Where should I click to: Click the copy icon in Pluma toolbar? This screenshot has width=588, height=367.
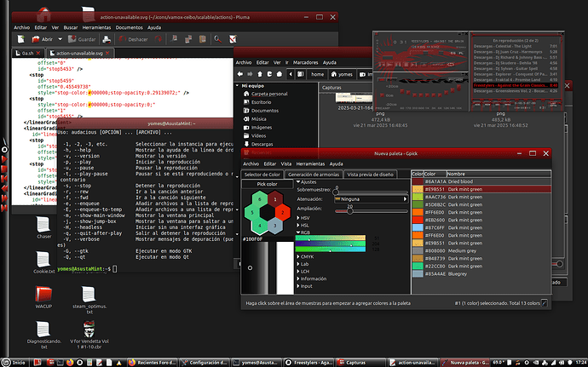188,39
